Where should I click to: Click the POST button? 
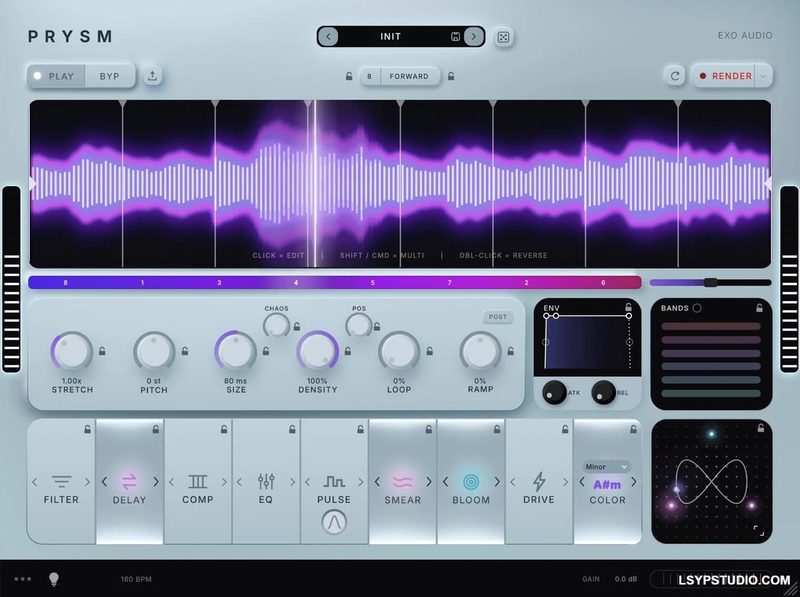497,317
